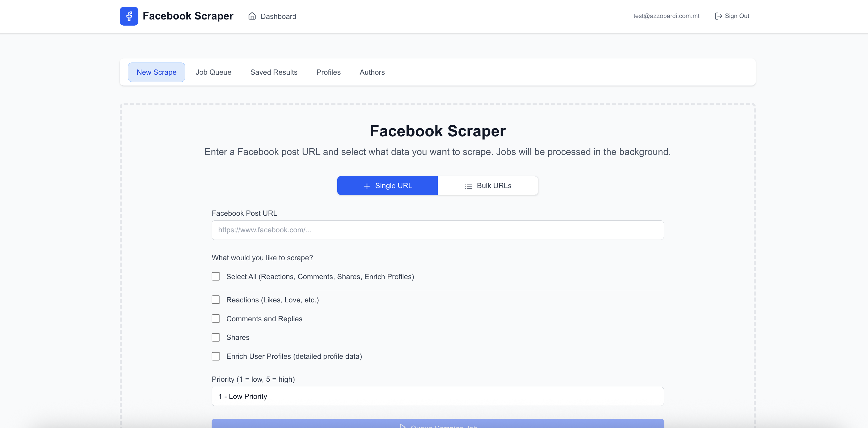Click the list icon on Bulk URLs
Viewport: 868px width, 428px height.
(x=468, y=186)
